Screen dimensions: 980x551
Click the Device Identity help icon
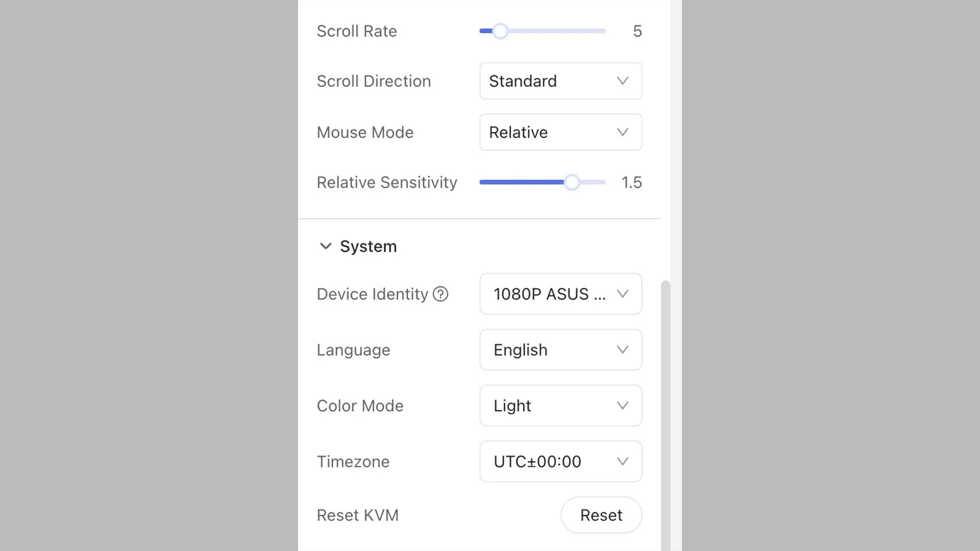pos(440,294)
